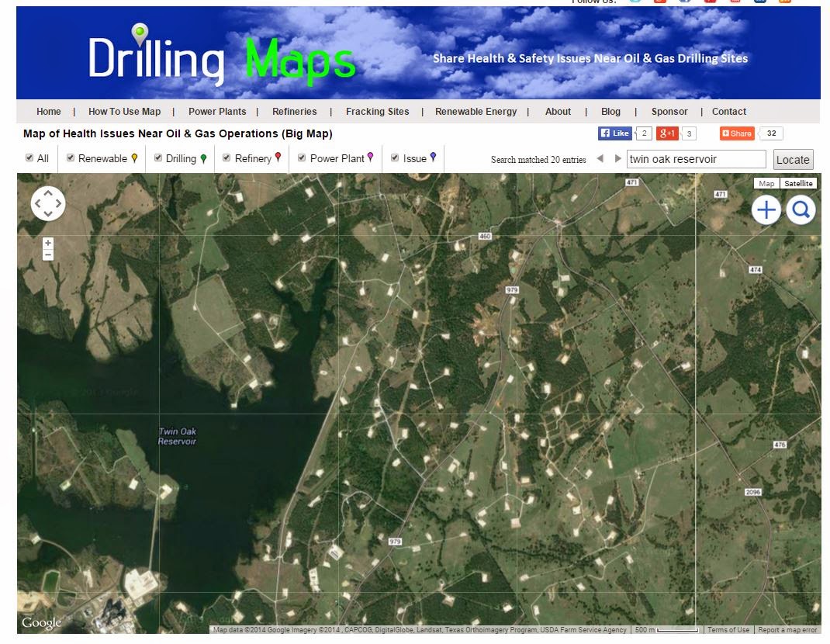The height and width of the screenshot is (644, 830).
Task: Open the Fracking Sites menu item
Action: pyautogui.click(x=377, y=111)
